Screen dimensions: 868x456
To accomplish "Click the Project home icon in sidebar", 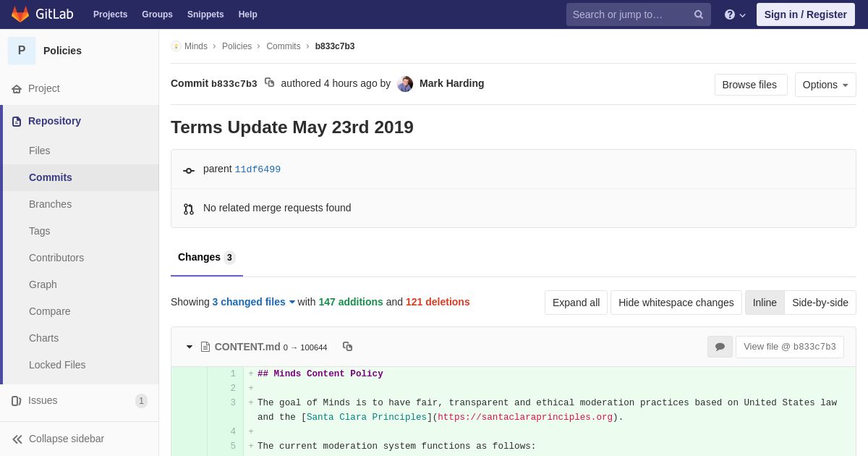I will coord(17,89).
